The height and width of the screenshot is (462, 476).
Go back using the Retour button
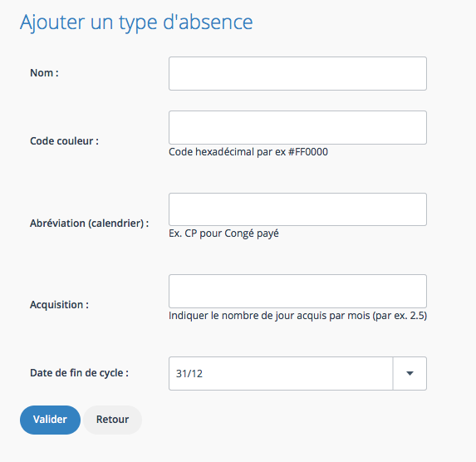click(x=112, y=420)
